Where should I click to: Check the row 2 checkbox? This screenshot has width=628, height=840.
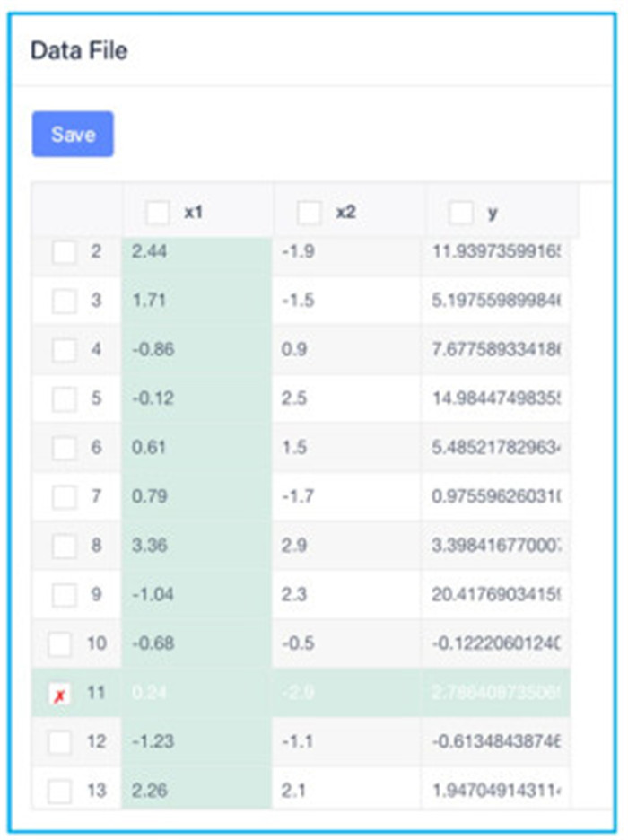click(64, 252)
